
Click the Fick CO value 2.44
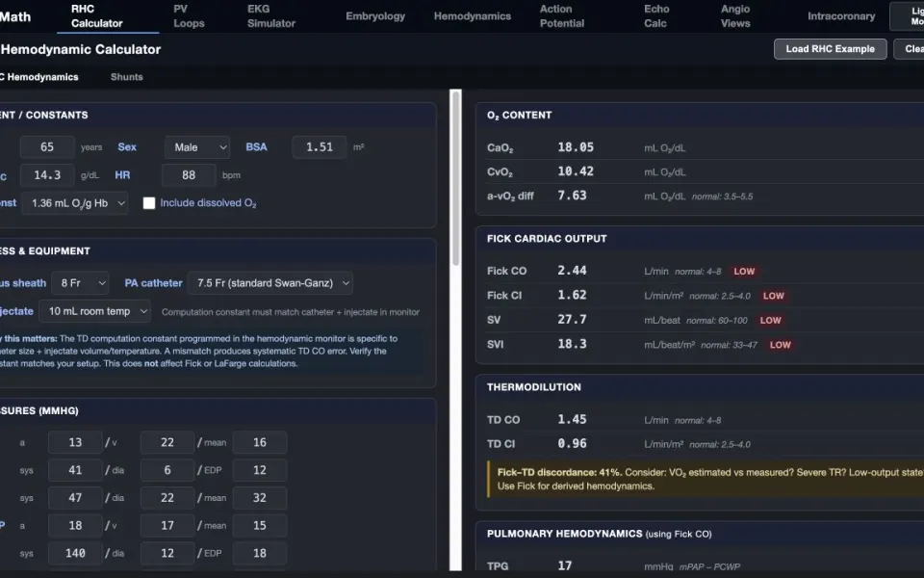click(x=572, y=271)
